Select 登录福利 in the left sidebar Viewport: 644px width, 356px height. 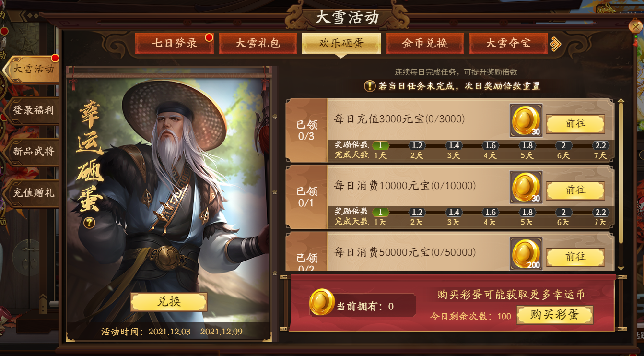coord(33,110)
